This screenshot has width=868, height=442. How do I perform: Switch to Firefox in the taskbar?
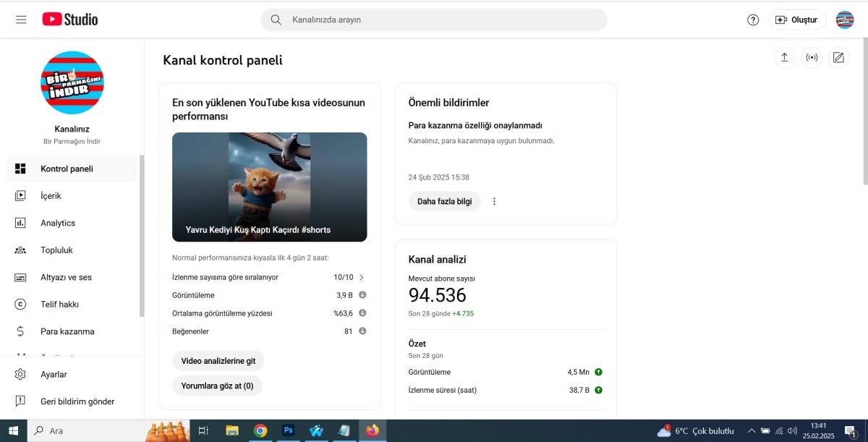[372, 430]
